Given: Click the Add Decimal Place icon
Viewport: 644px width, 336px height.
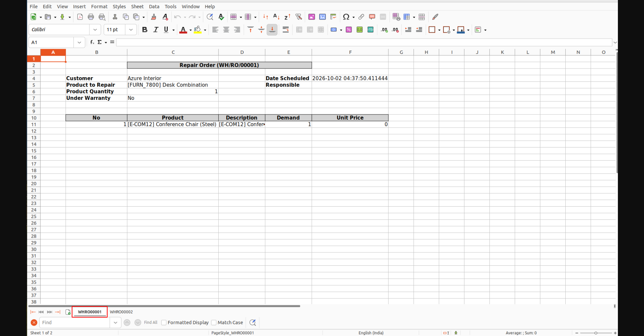Looking at the screenshot, I should pos(384,30).
